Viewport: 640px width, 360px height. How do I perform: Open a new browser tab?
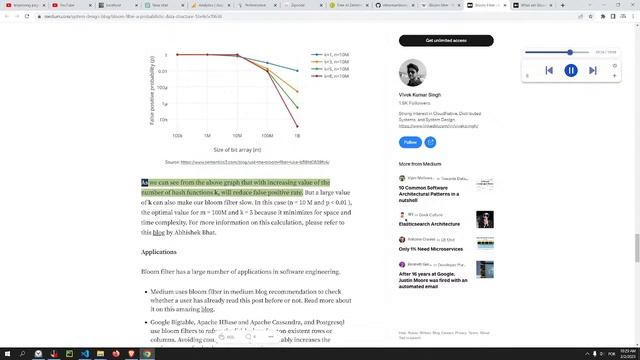tap(562, 5)
